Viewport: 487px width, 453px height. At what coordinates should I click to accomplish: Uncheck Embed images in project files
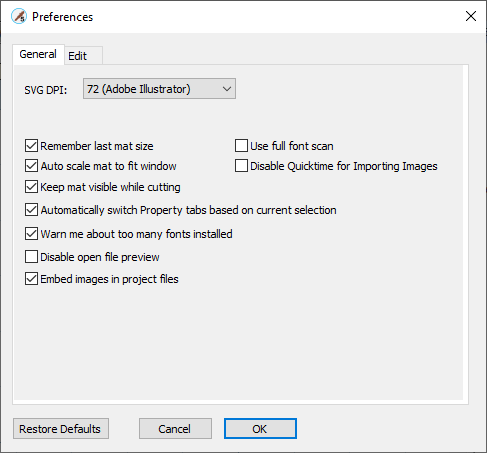pos(31,279)
